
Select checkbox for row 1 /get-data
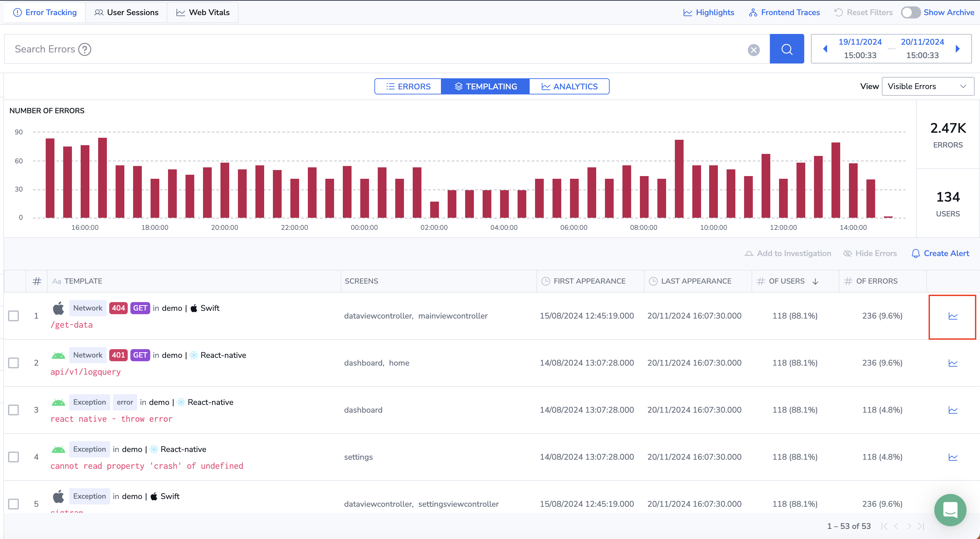pyautogui.click(x=13, y=316)
